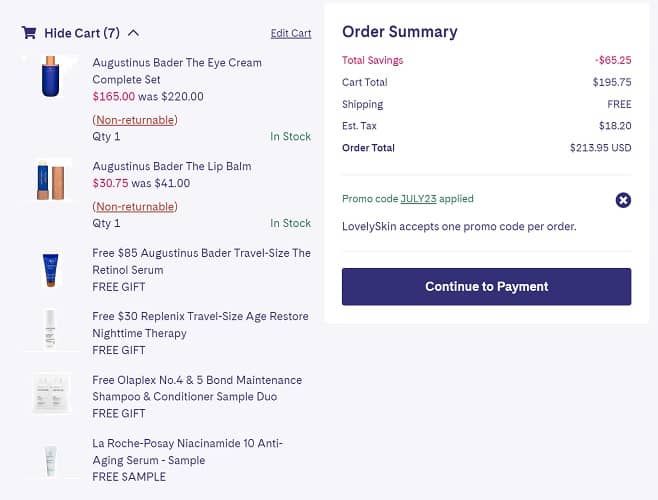This screenshot has width=658, height=500.
Task: Open Non-returnable policy under Eye Cream
Action: [x=135, y=120]
